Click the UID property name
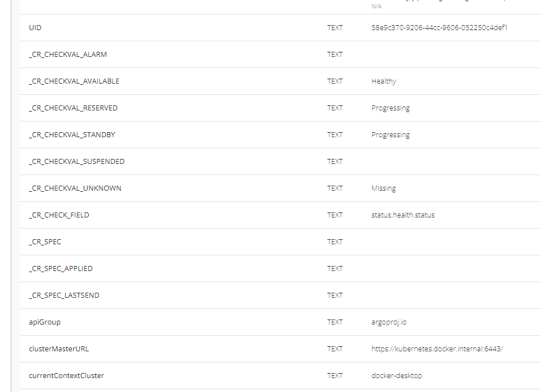Screen dimensions: 541x392 (x=35, y=27)
